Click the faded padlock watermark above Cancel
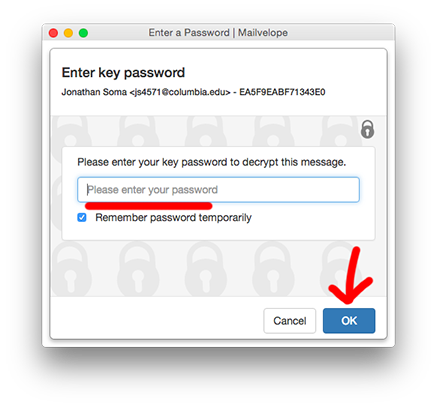Viewport: 437px width, 407px height. click(x=273, y=269)
